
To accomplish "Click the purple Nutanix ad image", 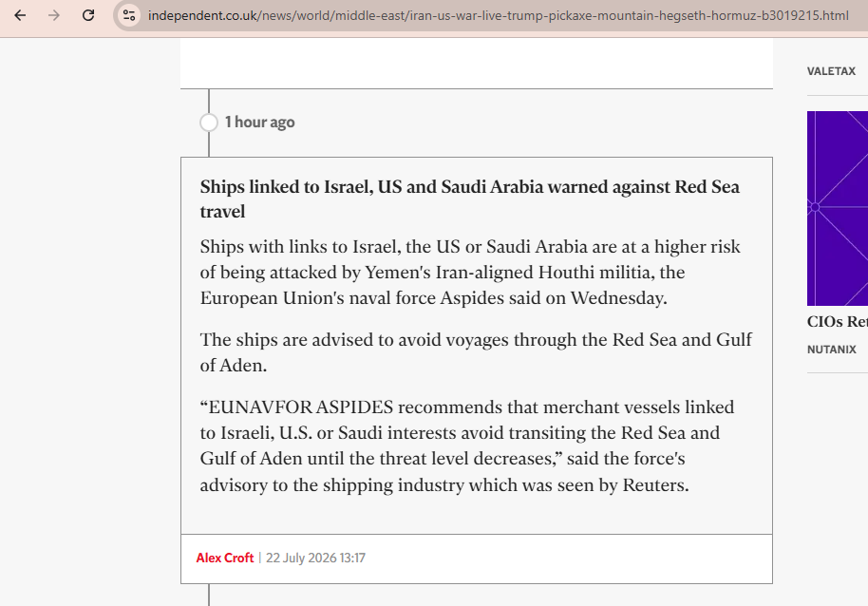I will point(838,208).
